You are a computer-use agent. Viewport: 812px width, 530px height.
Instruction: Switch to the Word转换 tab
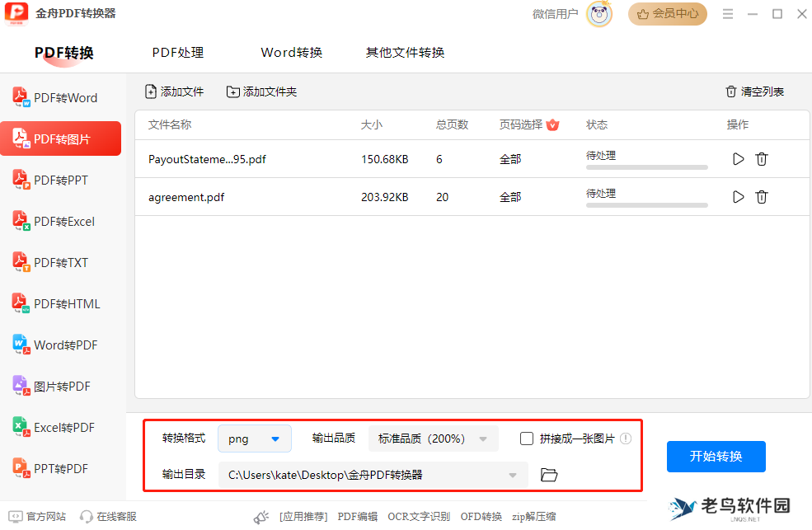(290, 52)
